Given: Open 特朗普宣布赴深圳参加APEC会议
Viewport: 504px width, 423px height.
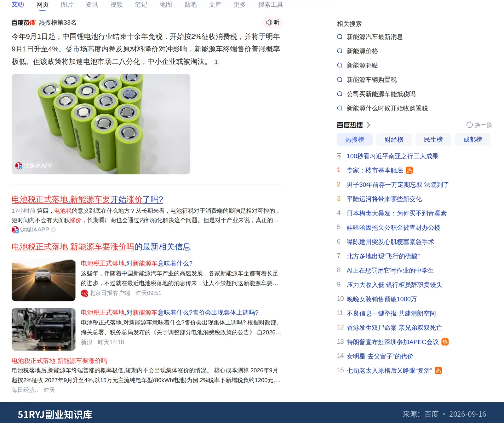Looking at the screenshot, I should coord(393,342).
